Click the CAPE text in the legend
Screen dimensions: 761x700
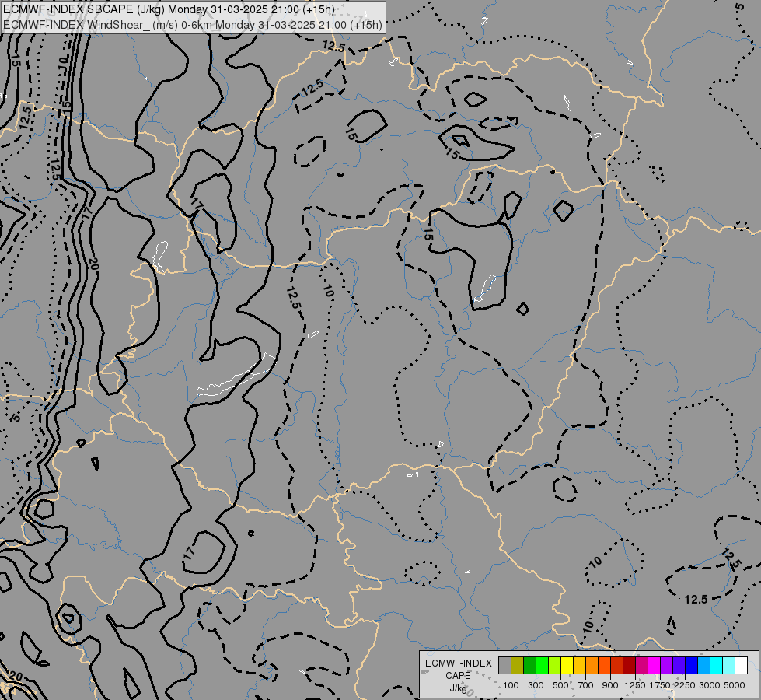pyautogui.click(x=458, y=676)
